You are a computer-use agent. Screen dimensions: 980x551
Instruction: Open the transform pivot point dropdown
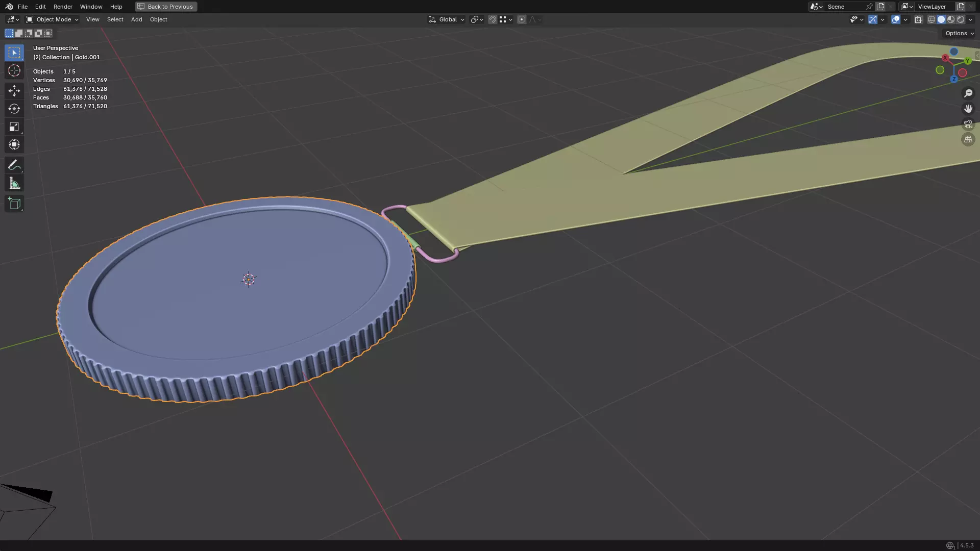pos(477,19)
